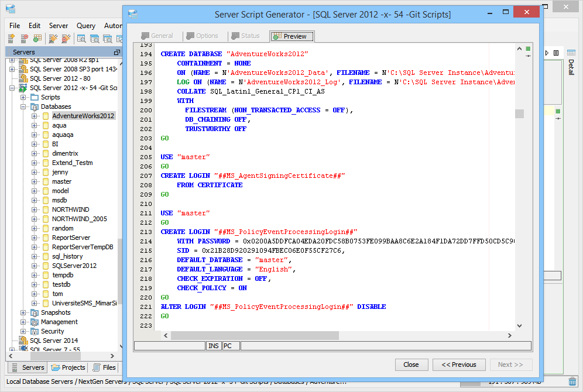Click the Connect to server plug icon
The height and width of the screenshot is (392, 583).
pos(53,38)
